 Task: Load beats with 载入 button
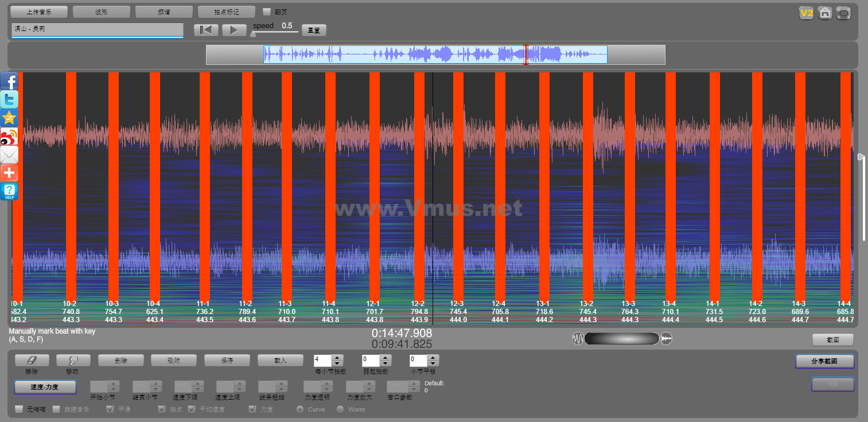[x=281, y=360]
